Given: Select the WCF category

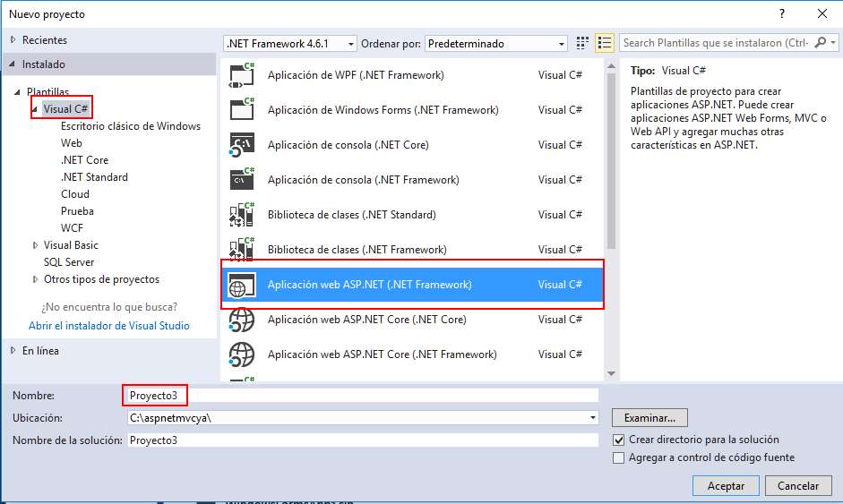Looking at the screenshot, I should 72,228.
